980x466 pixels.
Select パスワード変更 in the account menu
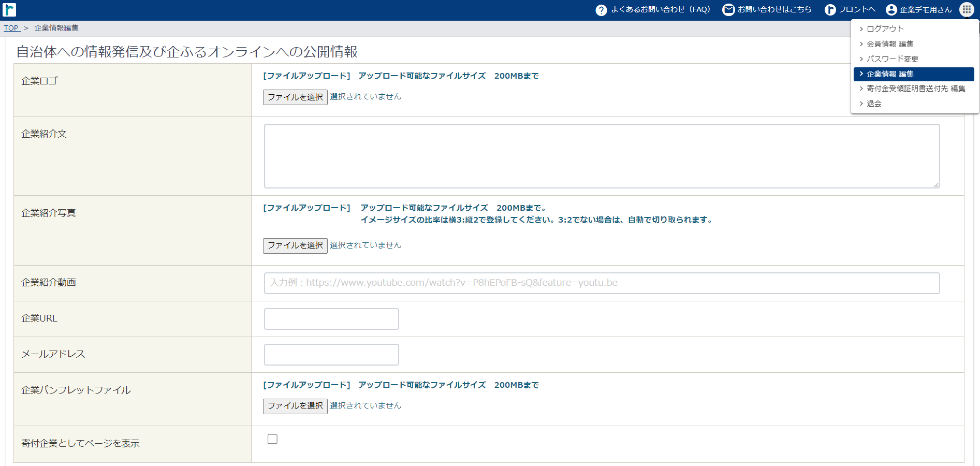[x=892, y=59]
